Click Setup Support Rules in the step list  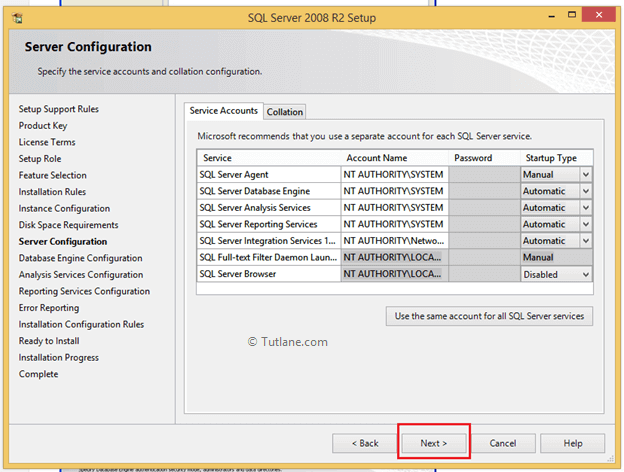[58, 109]
